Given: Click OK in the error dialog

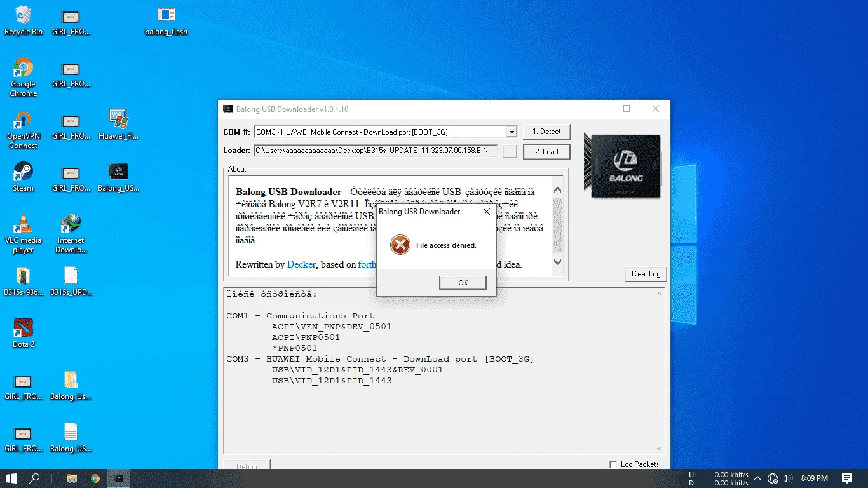Looking at the screenshot, I should click(x=463, y=283).
